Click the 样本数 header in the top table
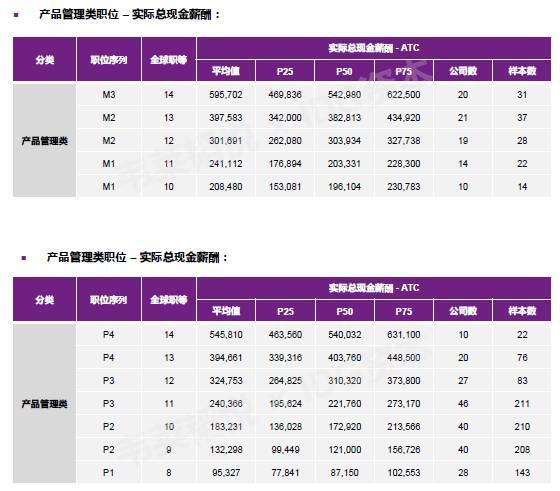This screenshot has height=491, width=560. 522,71
